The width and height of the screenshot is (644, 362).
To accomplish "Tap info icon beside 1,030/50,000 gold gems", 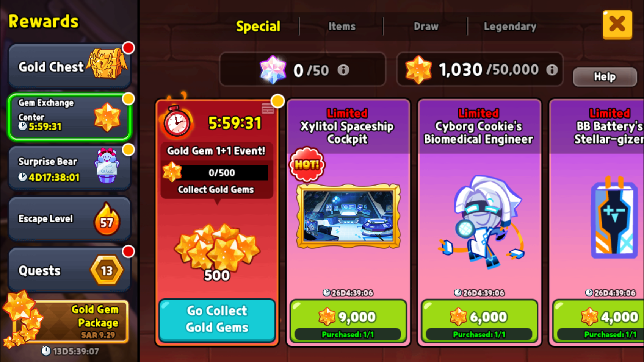I will (552, 70).
